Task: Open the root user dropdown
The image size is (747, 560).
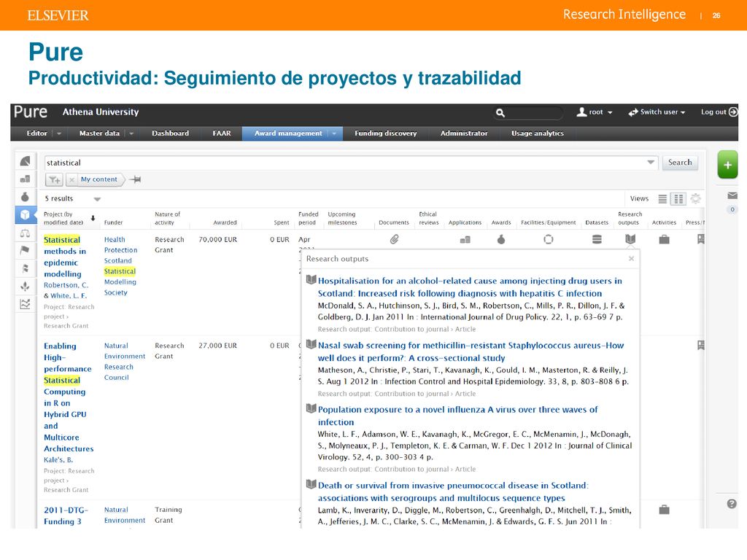Action: click(595, 112)
